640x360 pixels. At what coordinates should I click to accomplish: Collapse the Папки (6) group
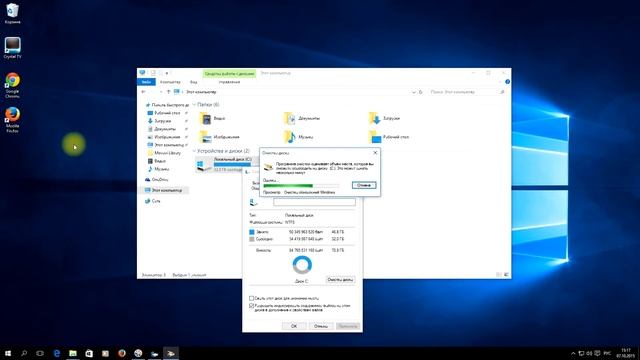point(194,105)
